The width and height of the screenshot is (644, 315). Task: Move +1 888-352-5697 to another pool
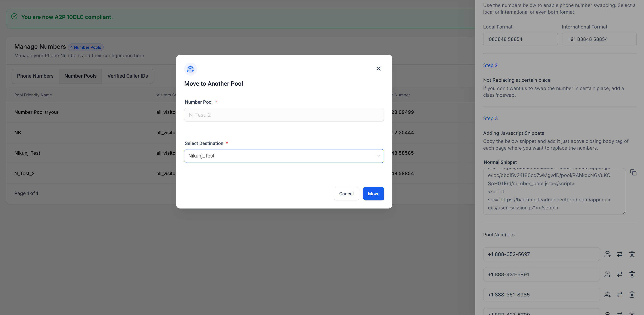(x=608, y=254)
